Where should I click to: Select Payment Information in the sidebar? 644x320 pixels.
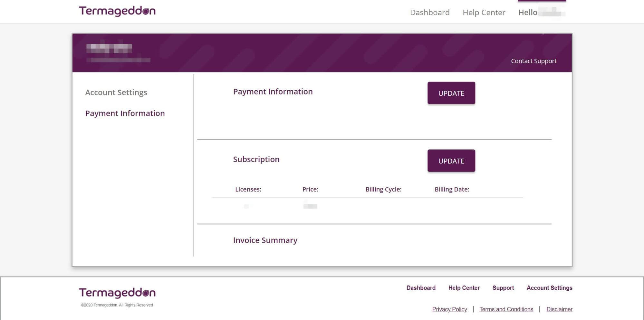pyautogui.click(x=125, y=113)
